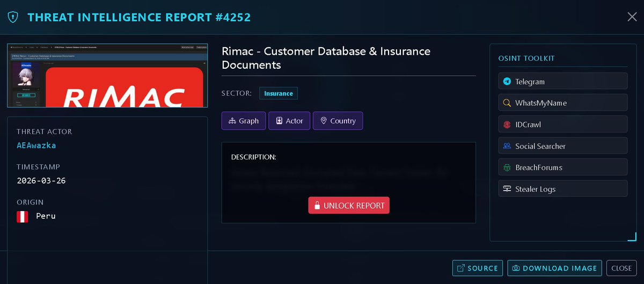Screen dimensions: 644x284
Task: Click the Social Searcher people icon
Action: pos(507,146)
